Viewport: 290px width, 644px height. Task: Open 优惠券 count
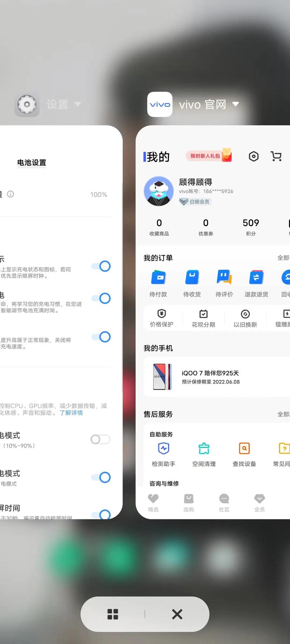(206, 227)
